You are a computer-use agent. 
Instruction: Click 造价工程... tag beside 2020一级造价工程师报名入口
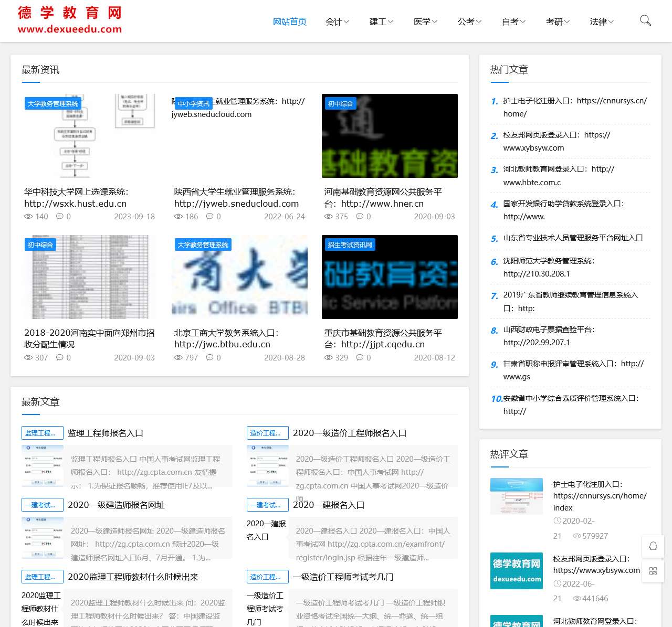268,433
